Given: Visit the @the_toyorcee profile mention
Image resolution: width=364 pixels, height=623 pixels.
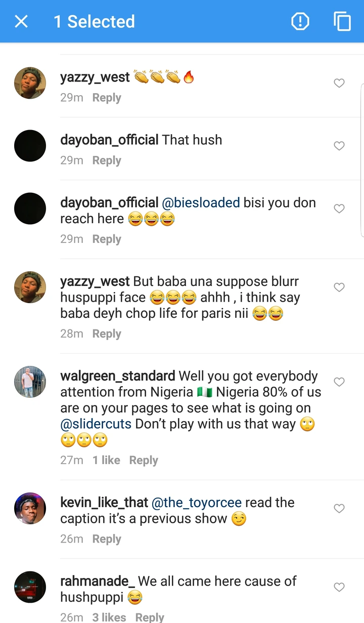Looking at the screenshot, I should pyautogui.click(x=197, y=503).
